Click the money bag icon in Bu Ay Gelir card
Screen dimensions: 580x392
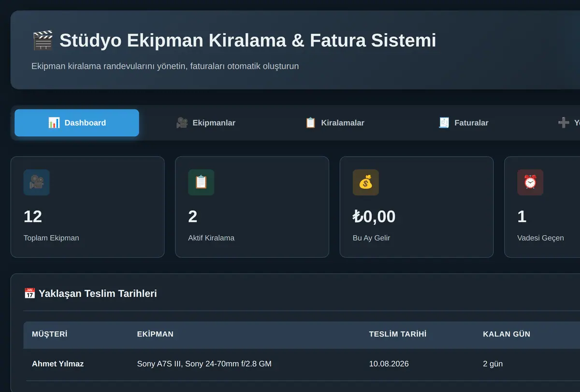click(x=366, y=182)
